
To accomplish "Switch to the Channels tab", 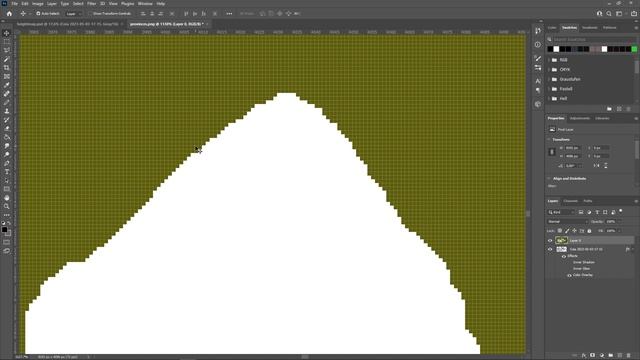I will (x=571, y=201).
